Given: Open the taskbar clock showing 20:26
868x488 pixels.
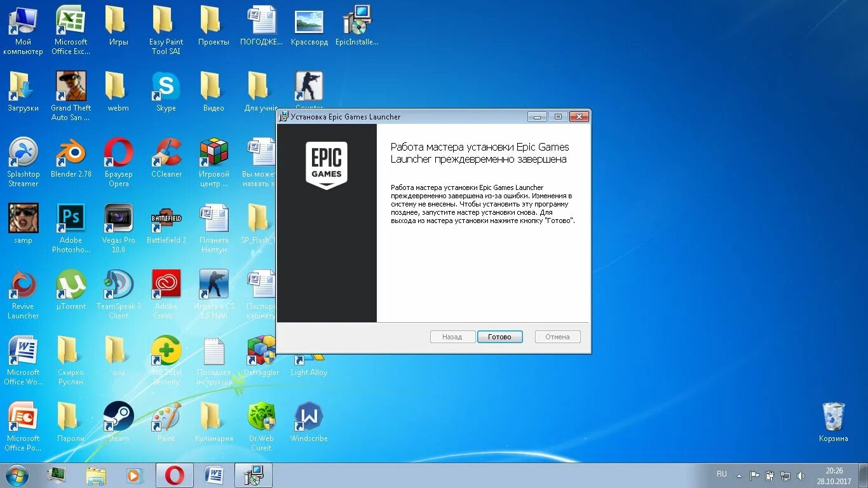Looking at the screenshot, I should click(834, 476).
